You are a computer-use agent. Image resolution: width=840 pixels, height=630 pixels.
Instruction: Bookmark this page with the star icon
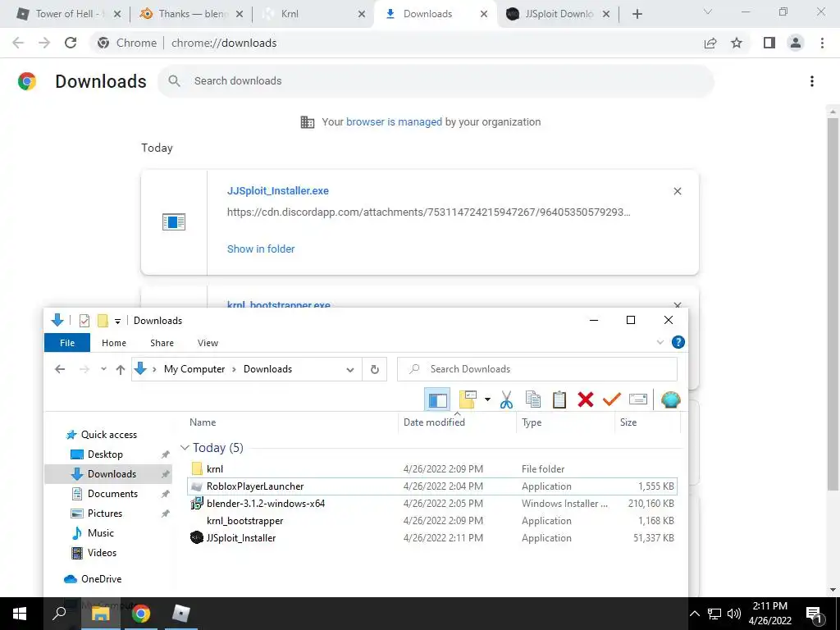(737, 43)
